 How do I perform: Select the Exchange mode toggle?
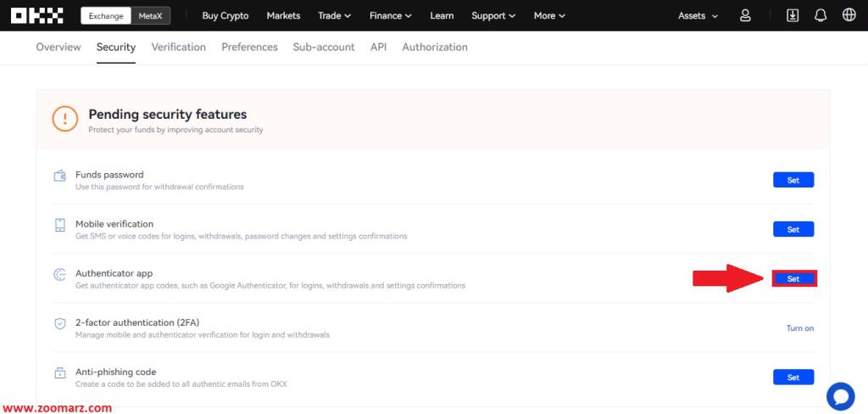click(107, 15)
